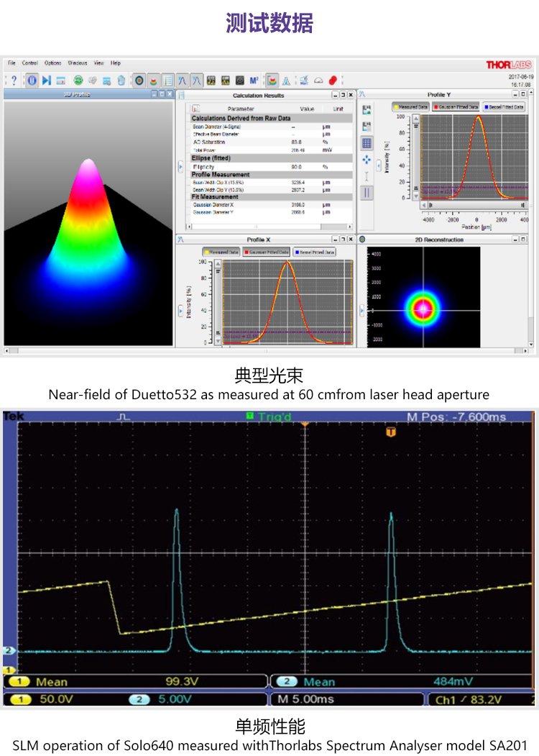Toggle the Profile Y curve icon

196,81
